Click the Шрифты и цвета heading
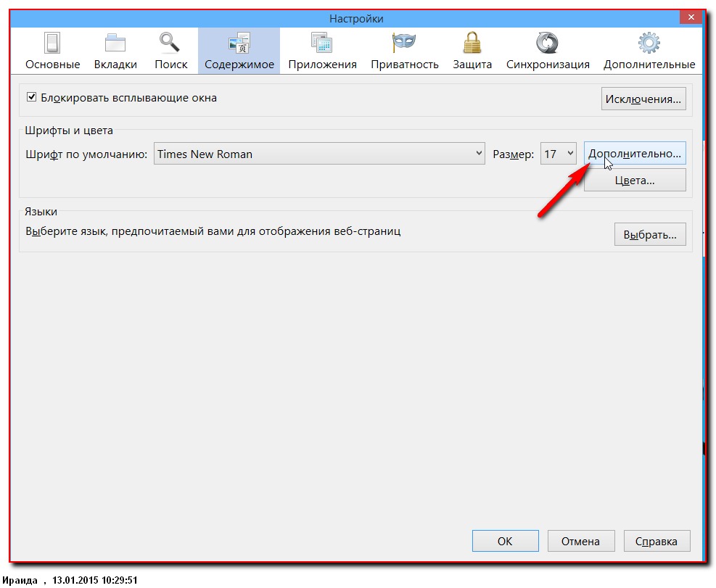 click(x=68, y=131)
